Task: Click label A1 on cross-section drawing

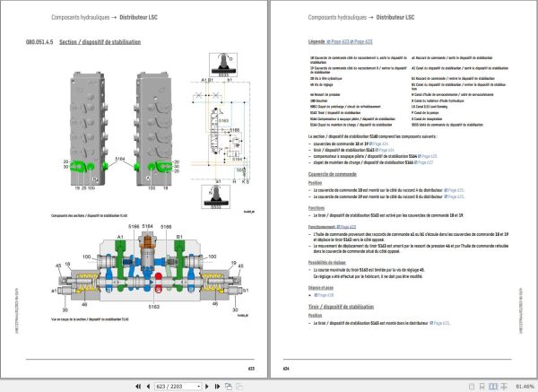Action: (120, 237)
